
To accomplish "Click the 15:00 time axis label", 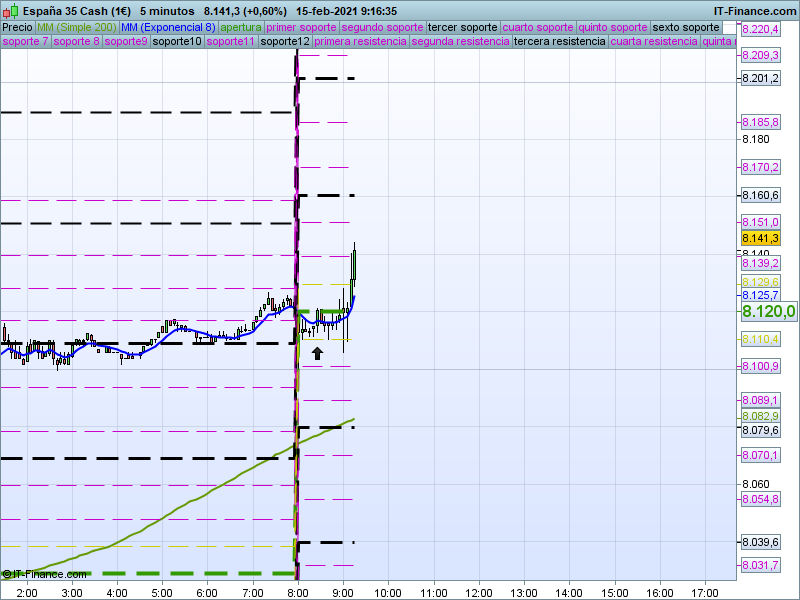I will 615,593.
